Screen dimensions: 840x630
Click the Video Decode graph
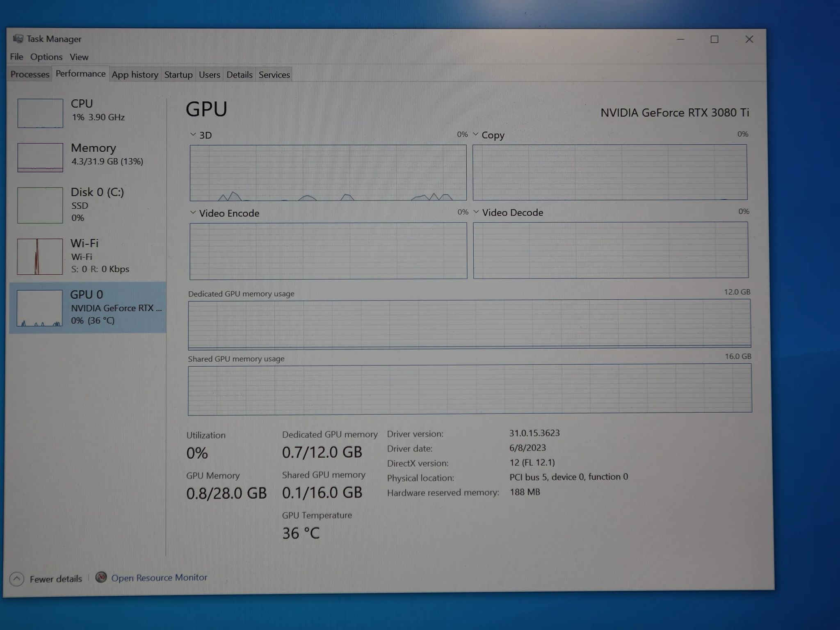pyautogui.click(x=611, y=250)
